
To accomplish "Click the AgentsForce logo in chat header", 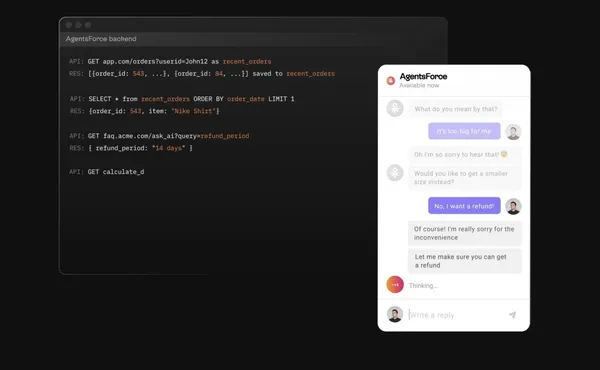I will click(391, 80).
